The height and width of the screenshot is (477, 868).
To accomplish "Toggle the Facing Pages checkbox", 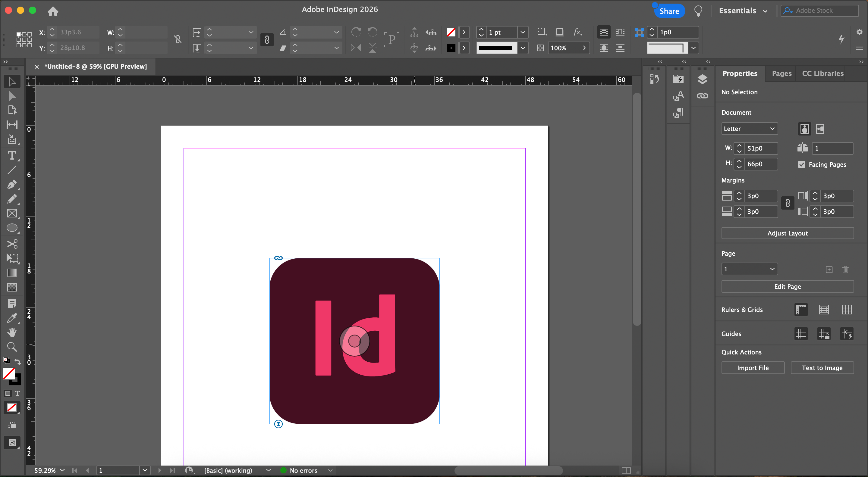I will pyautogui.click(x=802, y=165).
